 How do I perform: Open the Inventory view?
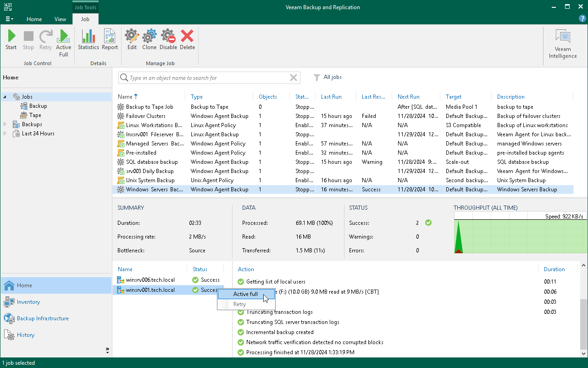click(x=56, y=302)
